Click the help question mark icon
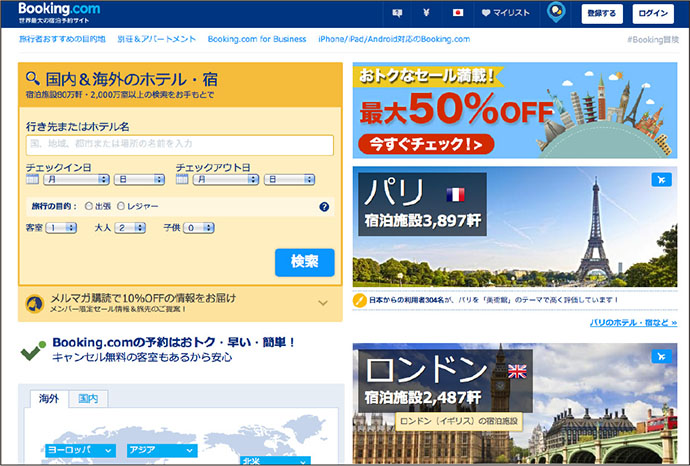This screenshot has width=690, height=466. pyautogui.click(x=324, y=207)
